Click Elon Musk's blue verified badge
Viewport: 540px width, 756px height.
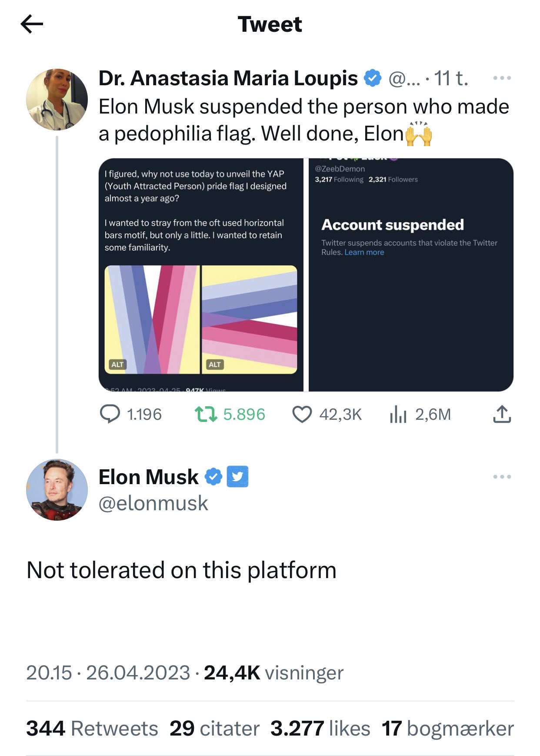point(213,477)
